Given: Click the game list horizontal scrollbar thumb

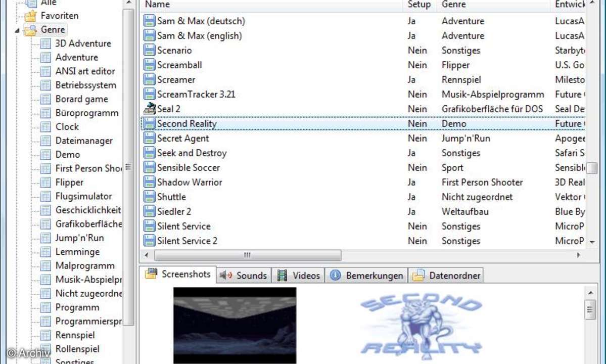Looking at the screenshot, I should pyautogui.click(x=248, y=255).
